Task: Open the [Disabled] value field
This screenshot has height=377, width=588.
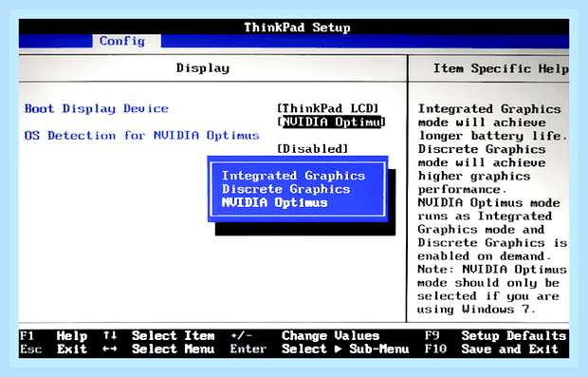Action: (313, 149)
